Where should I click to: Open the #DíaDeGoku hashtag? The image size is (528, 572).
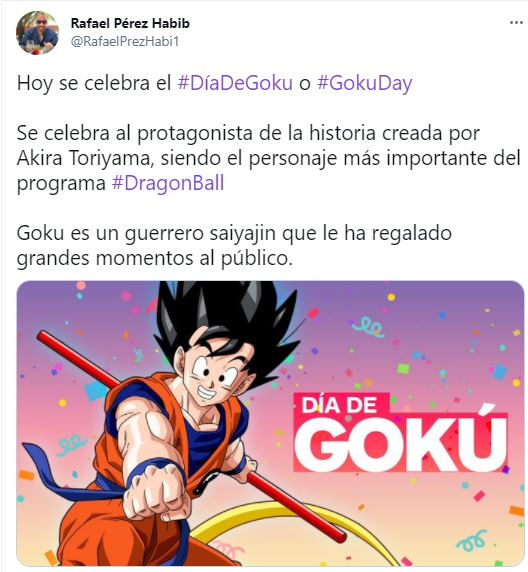[x=235, y=83]
